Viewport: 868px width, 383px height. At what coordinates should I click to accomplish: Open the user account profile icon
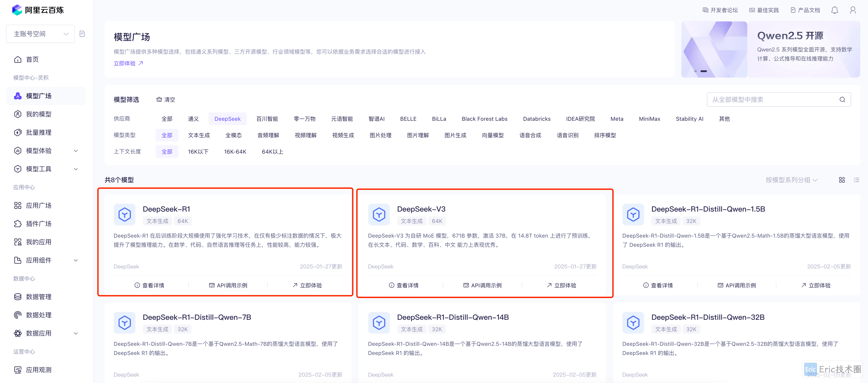852,10
